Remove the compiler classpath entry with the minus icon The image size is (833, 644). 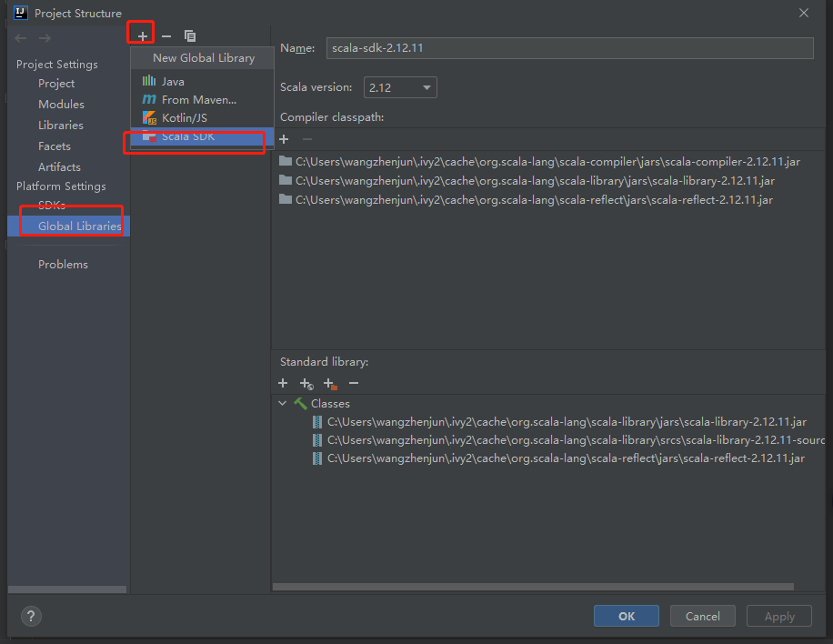click(307, 139)
